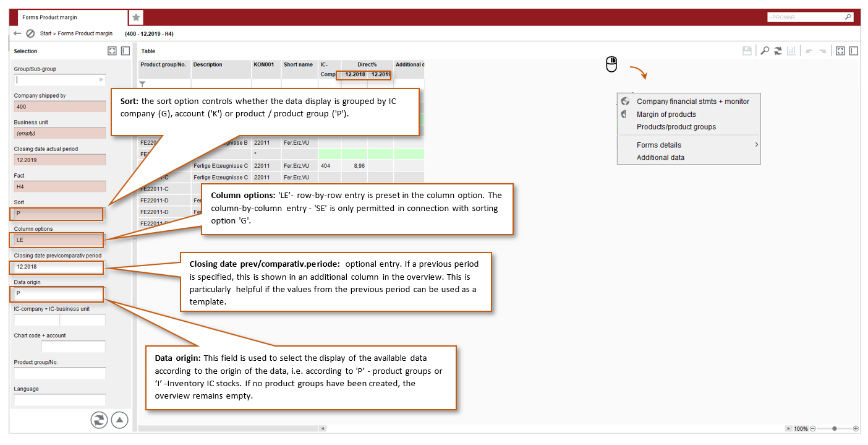This screenshot has height=445, width=868.
Task: Click Start breadcrumb link
Action: click(x=46, y=33)
